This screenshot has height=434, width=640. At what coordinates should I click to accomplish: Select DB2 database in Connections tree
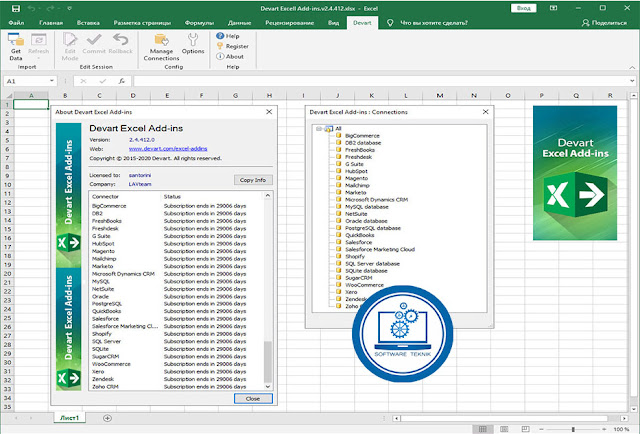tap(363, 143)
